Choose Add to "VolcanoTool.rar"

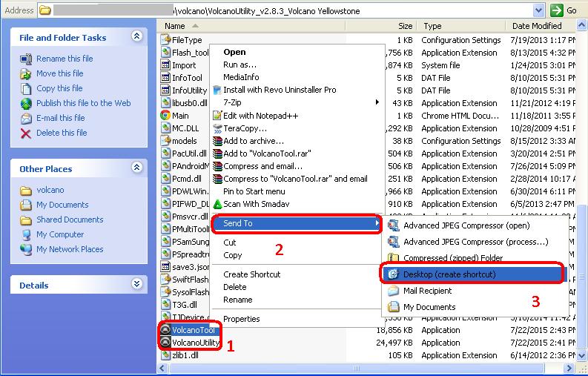coord(297,154)
